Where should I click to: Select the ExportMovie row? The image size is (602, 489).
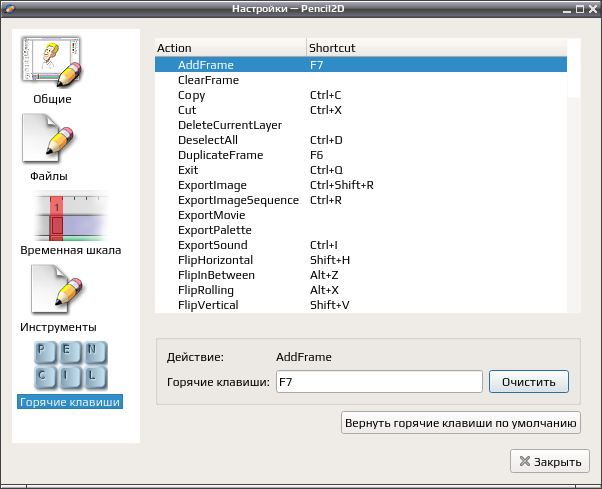pyautogui.click(x=361, y=215)
